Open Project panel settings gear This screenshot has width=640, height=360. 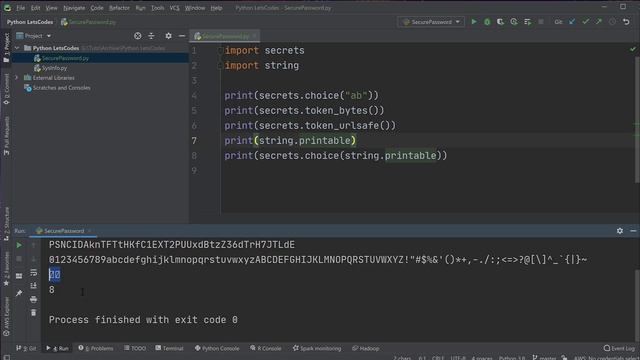169,36
